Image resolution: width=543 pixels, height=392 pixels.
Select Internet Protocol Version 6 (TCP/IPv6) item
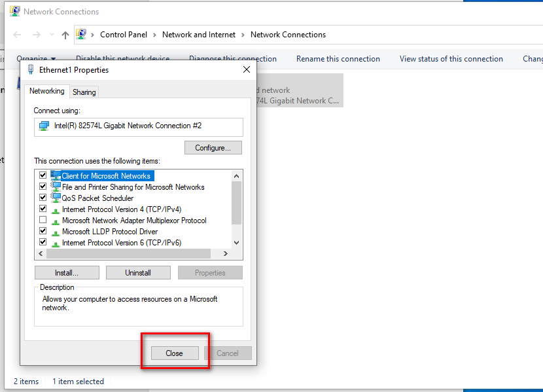(122, 242)
